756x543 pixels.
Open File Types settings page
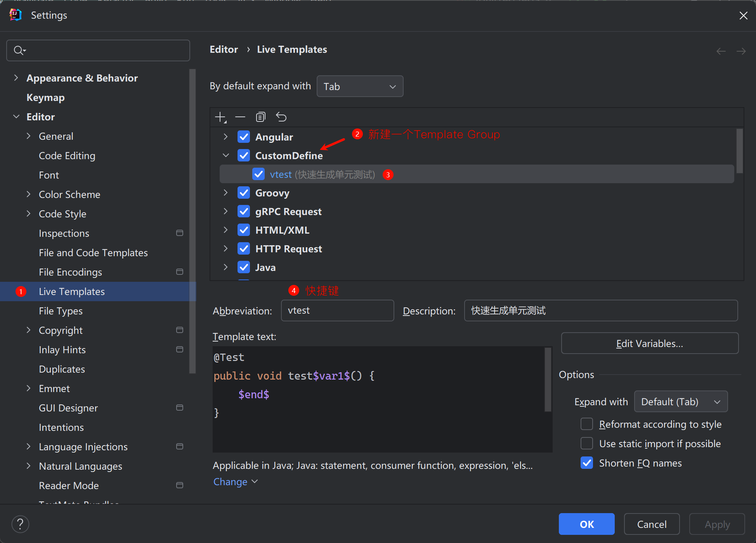[61, 311]
